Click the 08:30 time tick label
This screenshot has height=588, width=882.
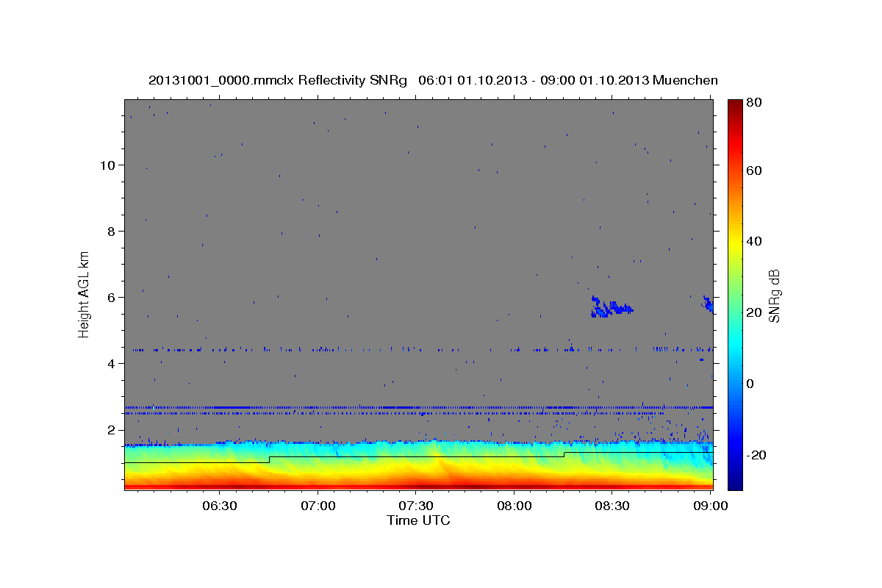click(x=612, y=506)
